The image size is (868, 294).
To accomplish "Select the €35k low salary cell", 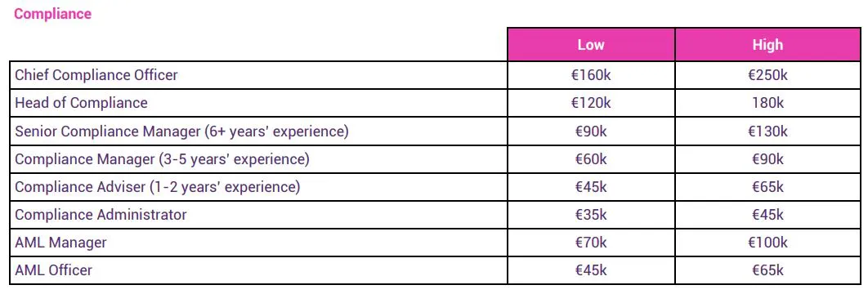I will (591, 215).
